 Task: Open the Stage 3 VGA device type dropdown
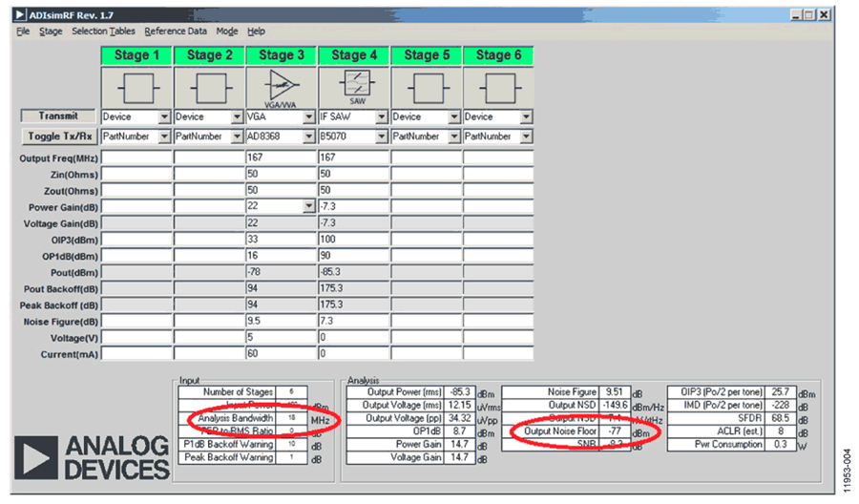pos(309,116)
